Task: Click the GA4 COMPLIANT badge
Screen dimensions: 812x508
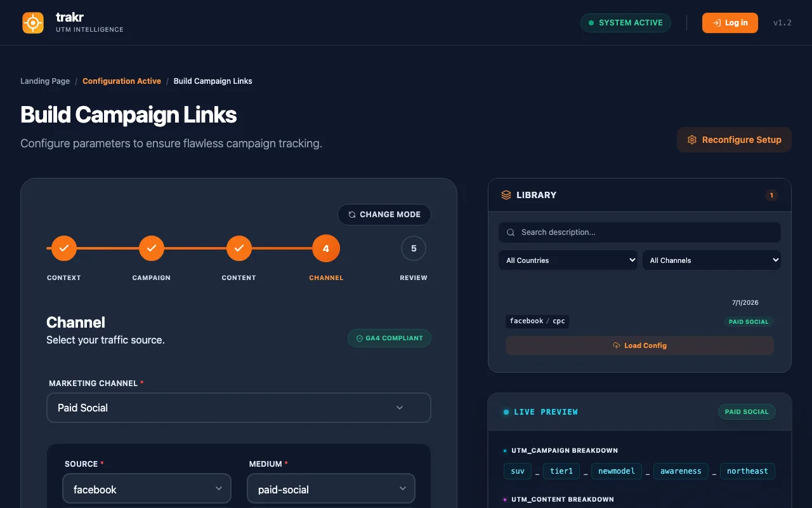Action: tap(389, 338)
